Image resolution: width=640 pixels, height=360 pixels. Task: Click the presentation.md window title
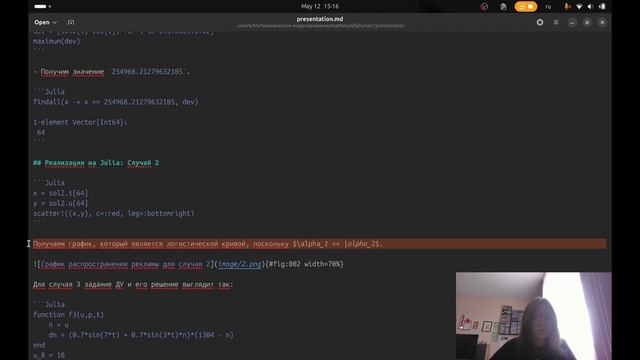tap(320, 19)
